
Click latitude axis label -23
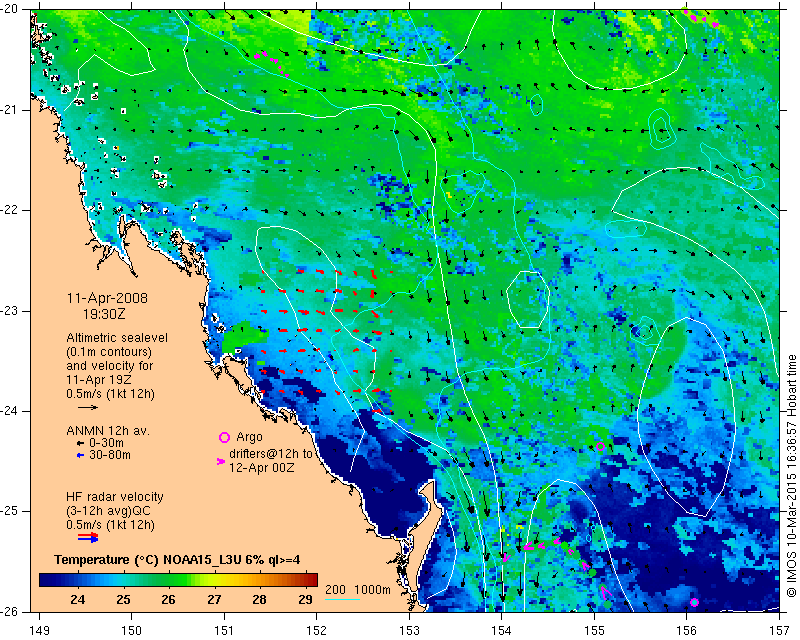(11, 311)
